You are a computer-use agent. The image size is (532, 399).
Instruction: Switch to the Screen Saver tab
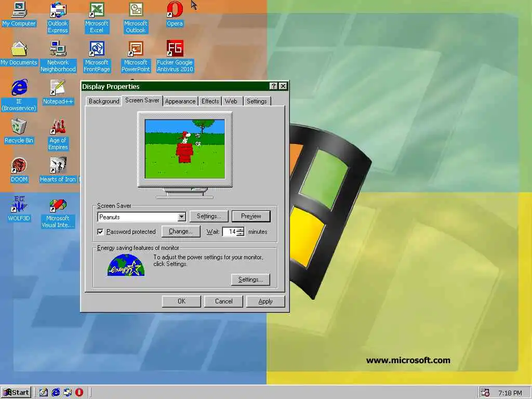pos(142,100)
